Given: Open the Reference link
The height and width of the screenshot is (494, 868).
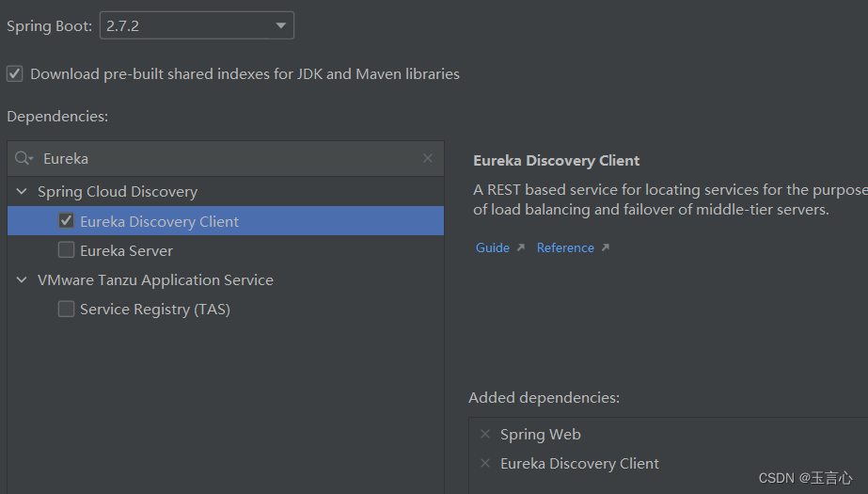Looking at the screenshot, I should [565, 247].
